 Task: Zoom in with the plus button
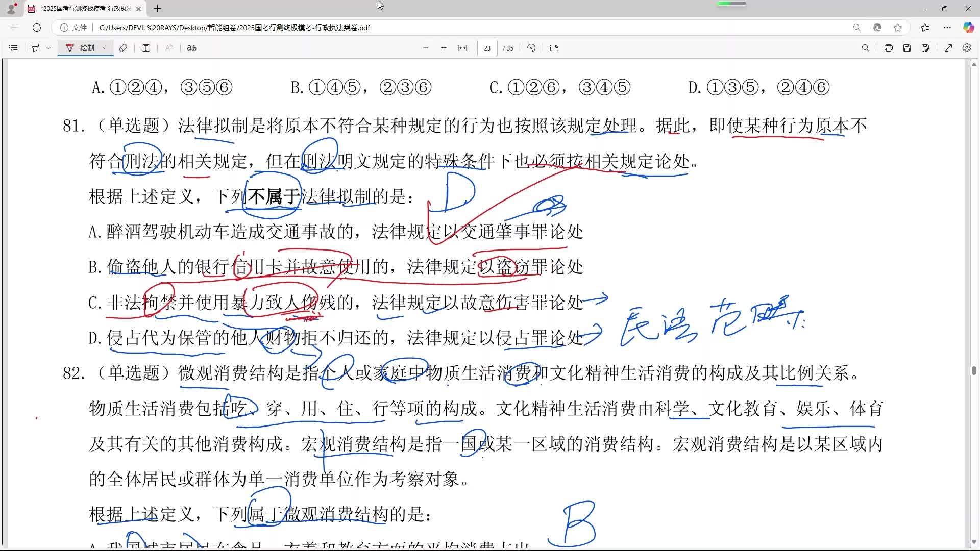(444, 48)
